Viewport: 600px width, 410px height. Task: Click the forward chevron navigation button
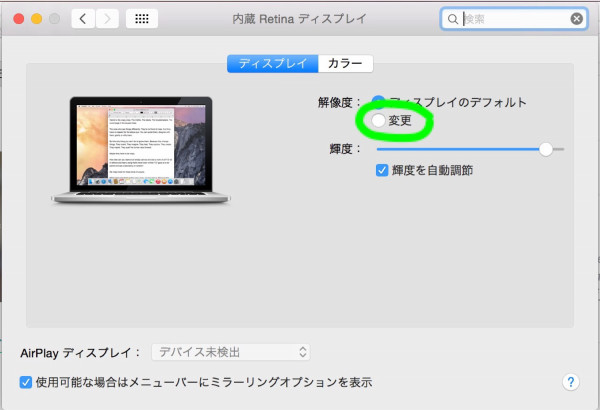(107, 19)
